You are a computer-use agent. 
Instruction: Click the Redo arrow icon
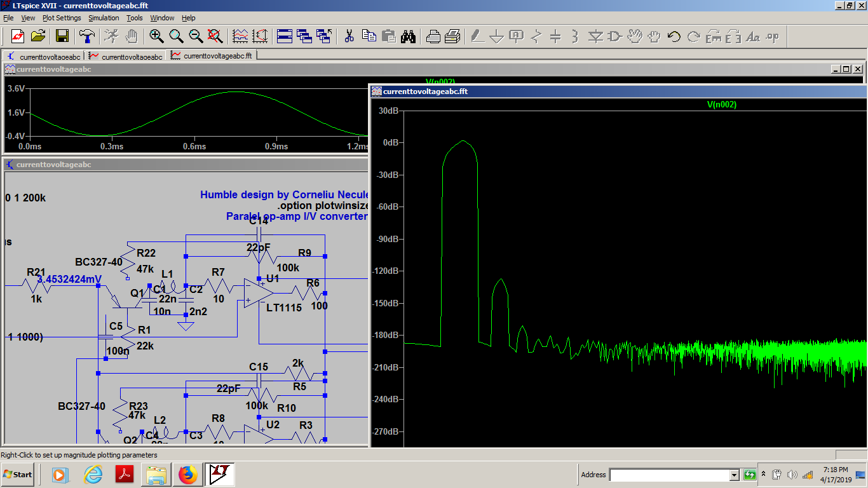(x=694, y=36)
